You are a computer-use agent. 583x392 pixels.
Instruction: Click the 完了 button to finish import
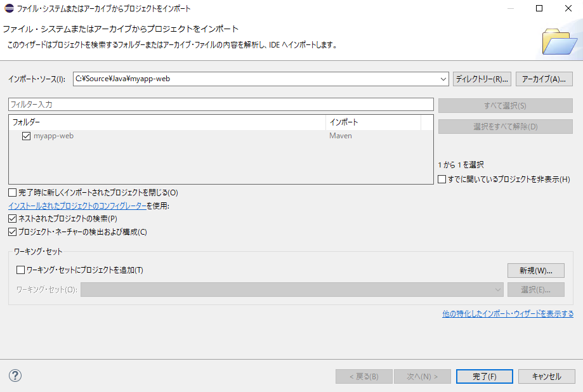(484, 376)
